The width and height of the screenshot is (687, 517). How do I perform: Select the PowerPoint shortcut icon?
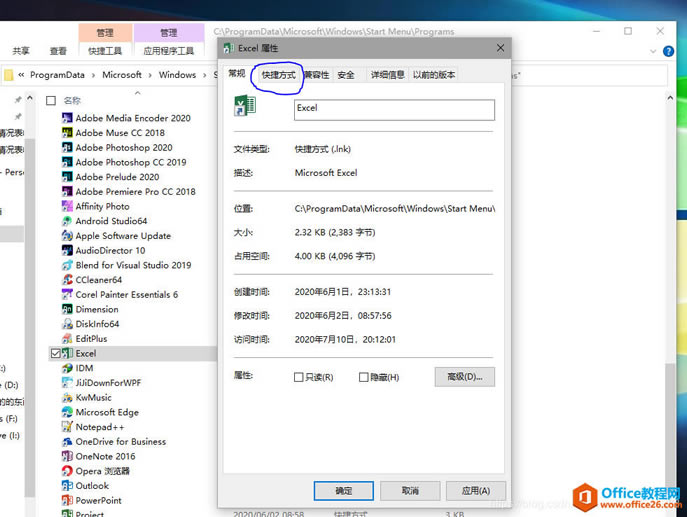[67, 500]
